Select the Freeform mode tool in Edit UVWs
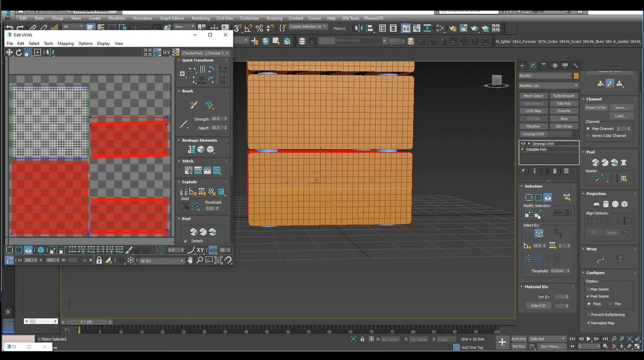 point(38,52)
